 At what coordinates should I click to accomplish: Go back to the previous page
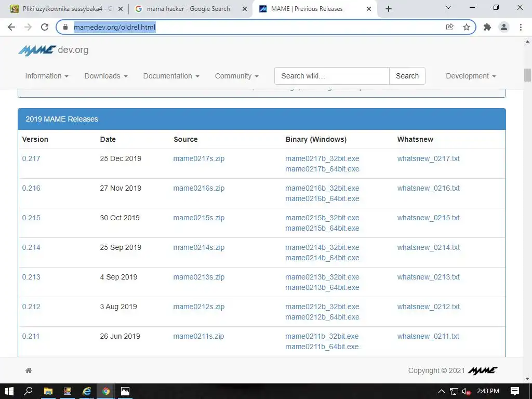(x=11, y=27)
